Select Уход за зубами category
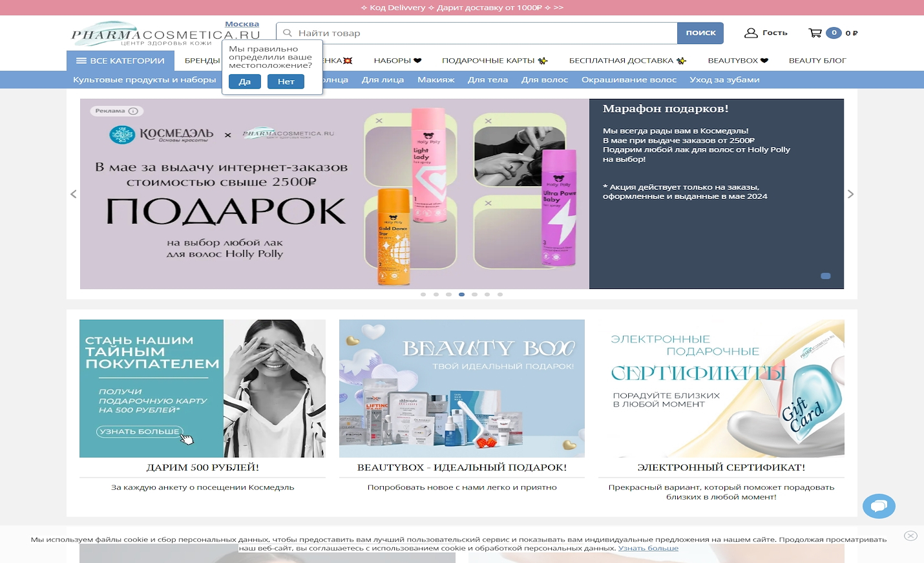 [x=724, y=80]
